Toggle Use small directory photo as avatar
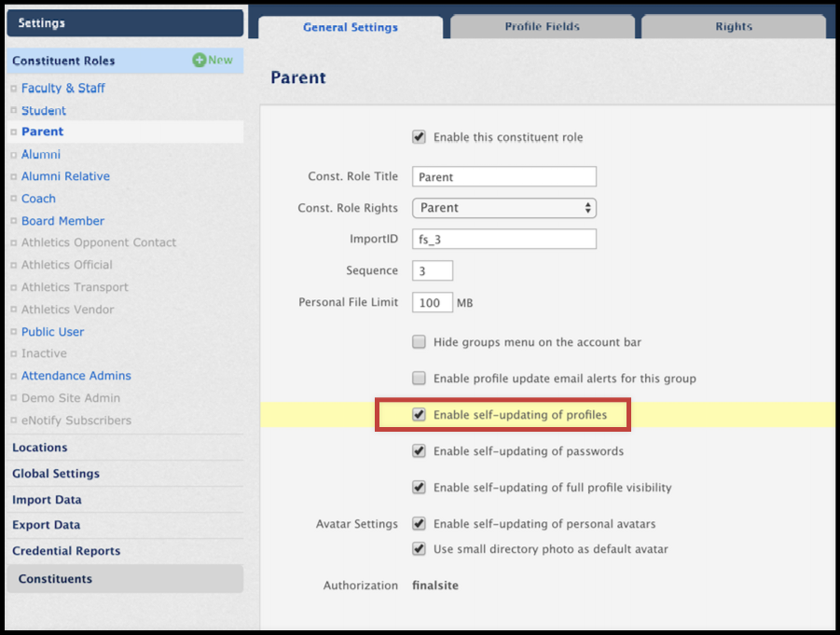Screen dimensions: 840x635 pyautogui.click(x=419, y=549)
